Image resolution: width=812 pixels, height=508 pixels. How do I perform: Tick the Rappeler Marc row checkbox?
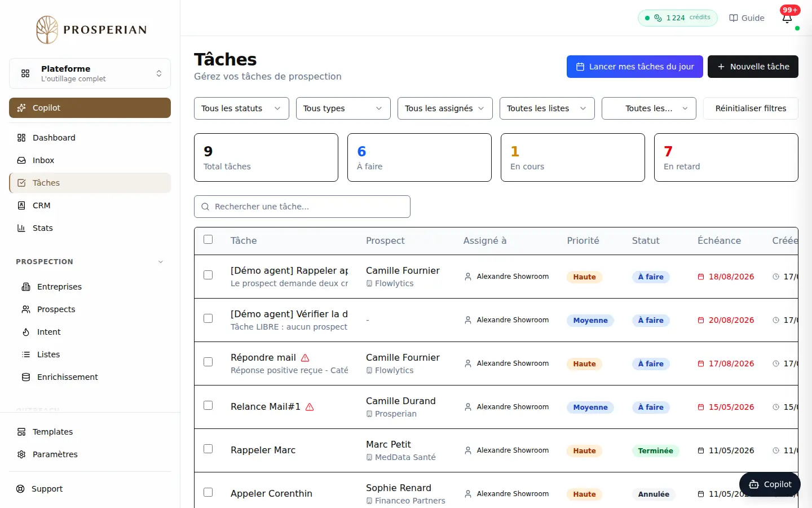coord(208,449)
